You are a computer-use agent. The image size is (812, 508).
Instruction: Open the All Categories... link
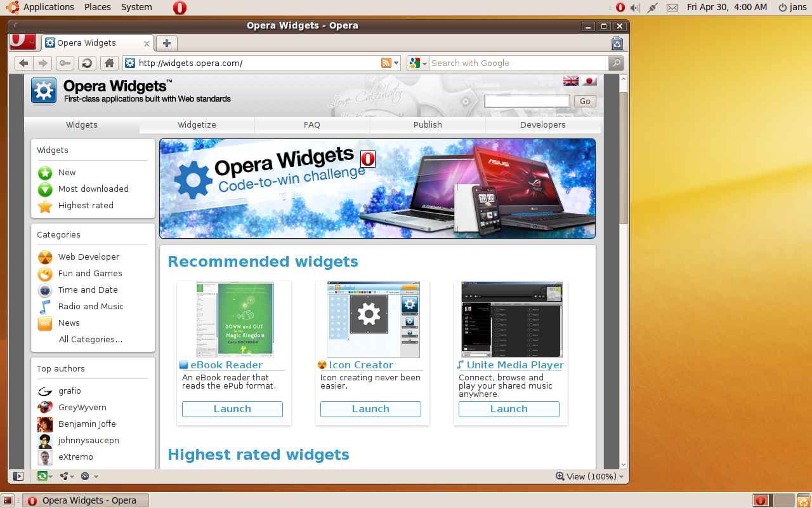(91, 340)
